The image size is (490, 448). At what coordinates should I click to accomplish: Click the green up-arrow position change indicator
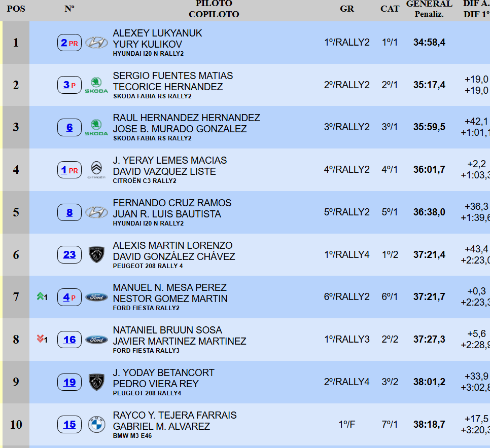point(40,296)
